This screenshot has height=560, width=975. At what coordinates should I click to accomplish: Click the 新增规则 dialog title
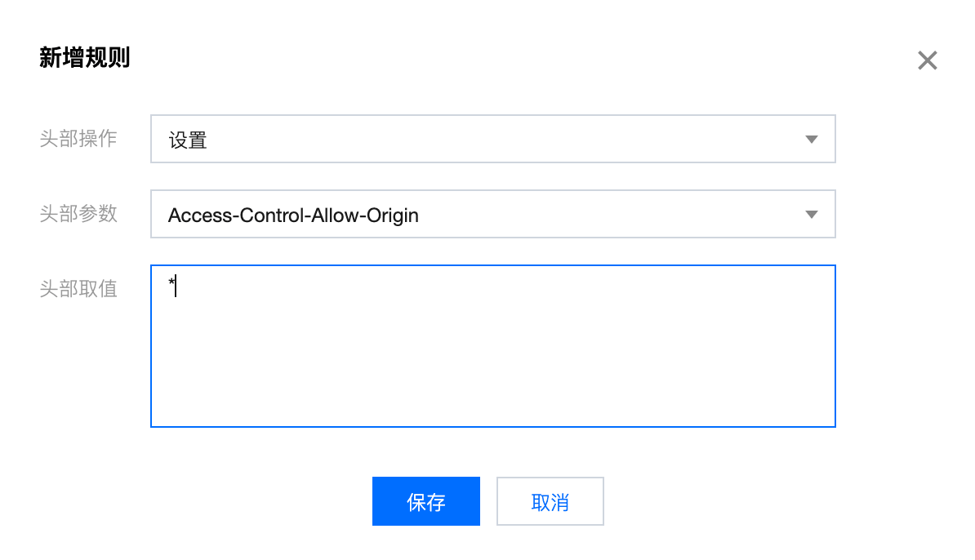pyautogui.click(x=85, y=58)
